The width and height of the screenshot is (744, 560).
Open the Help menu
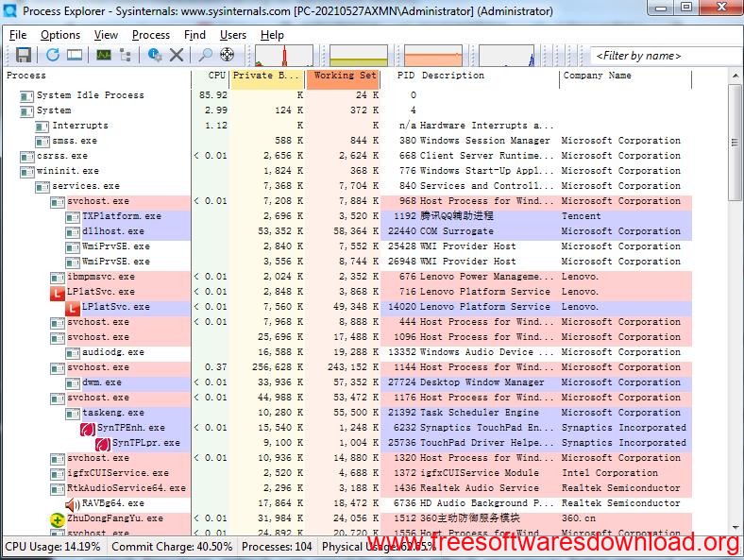click(272, 35)
